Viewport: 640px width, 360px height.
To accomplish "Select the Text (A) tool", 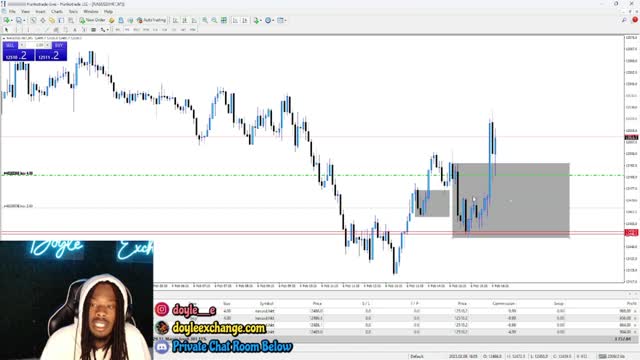I will 75,30.
